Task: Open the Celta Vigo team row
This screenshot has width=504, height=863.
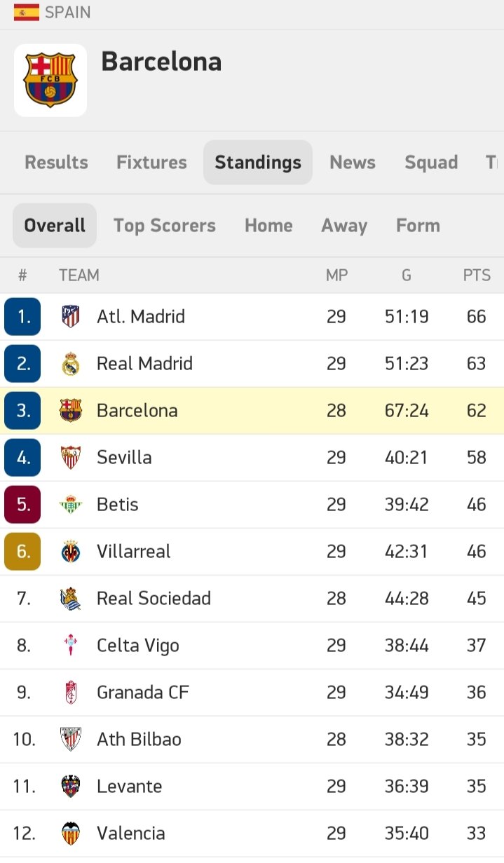Action: 252,646
